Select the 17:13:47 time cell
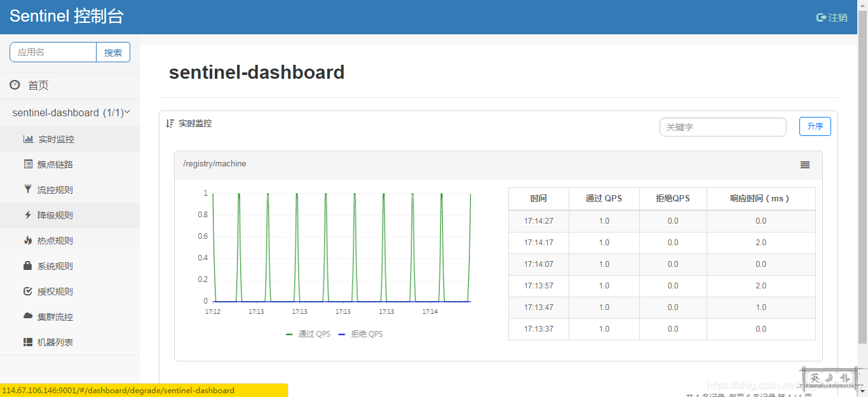868x397 pixels. [539, 307]
